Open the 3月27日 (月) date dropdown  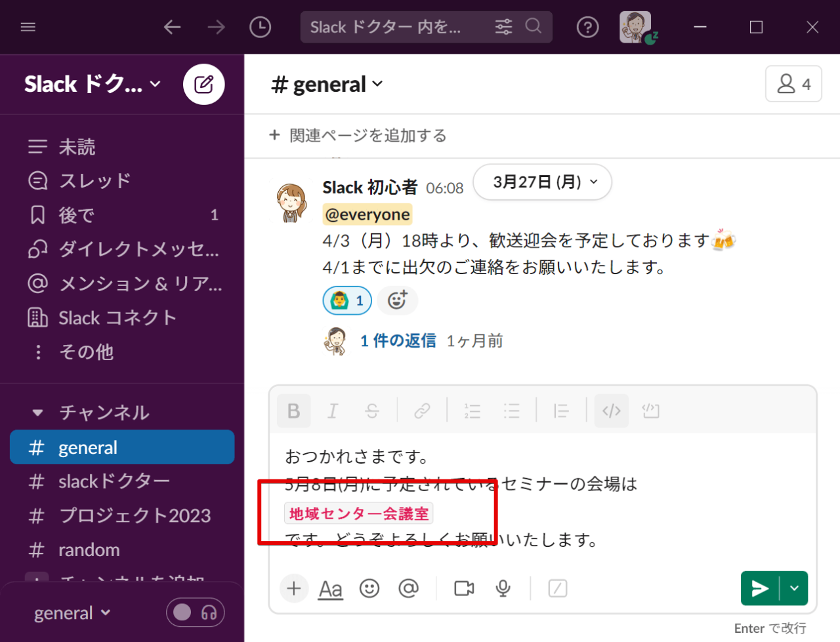(542, 182)
